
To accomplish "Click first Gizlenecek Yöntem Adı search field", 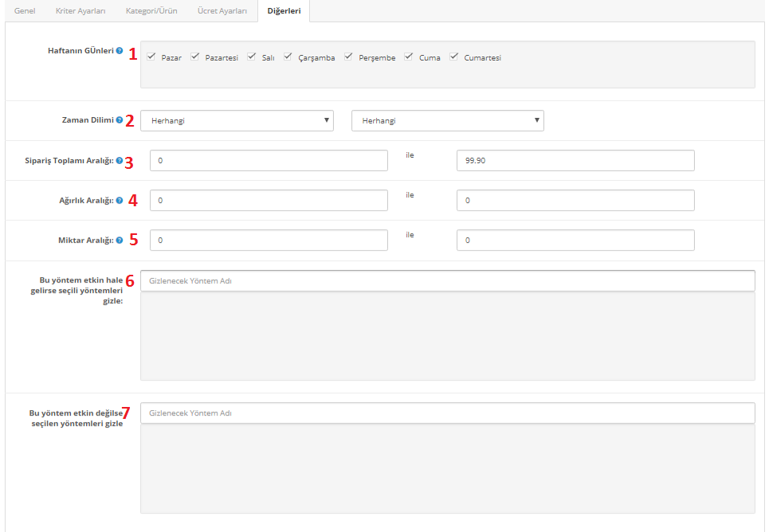I will (x=447, y=281).
